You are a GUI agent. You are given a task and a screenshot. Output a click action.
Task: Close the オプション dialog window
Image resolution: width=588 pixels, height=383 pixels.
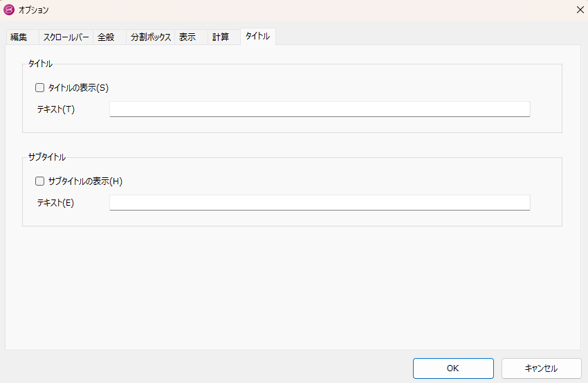point(580,10)
